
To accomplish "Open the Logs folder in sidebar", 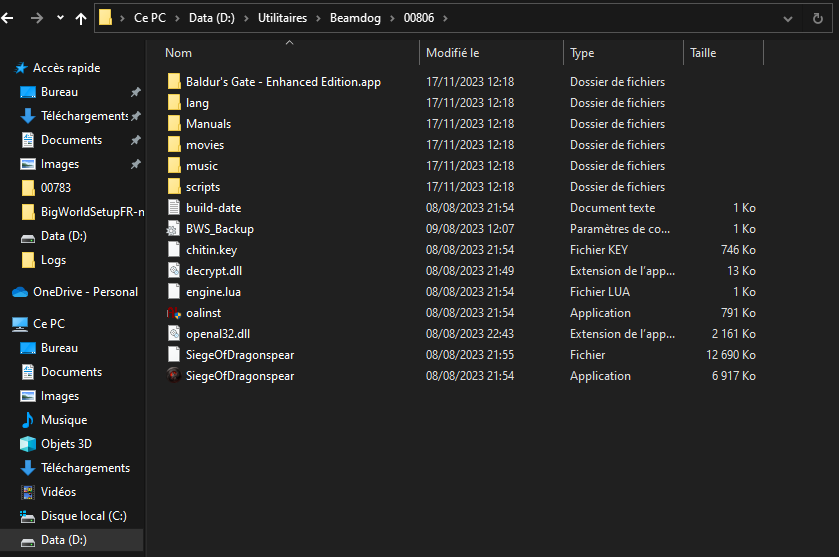I will tap(54, 260).
